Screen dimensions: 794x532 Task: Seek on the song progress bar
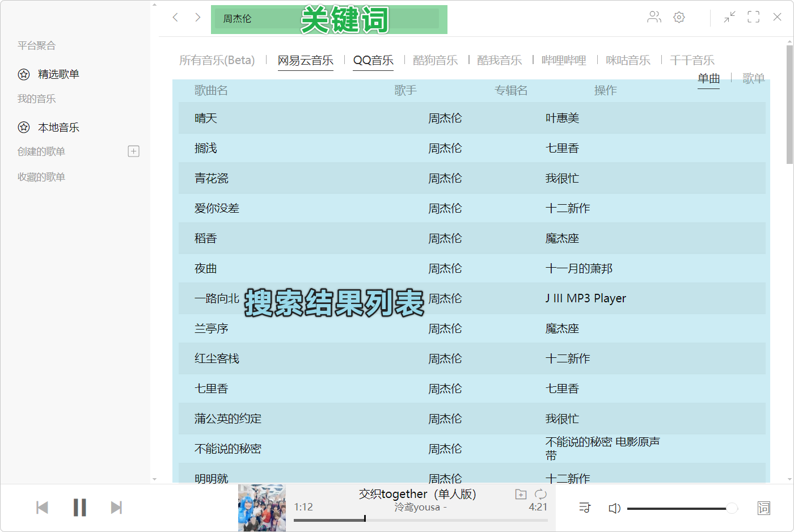(421, 520)
